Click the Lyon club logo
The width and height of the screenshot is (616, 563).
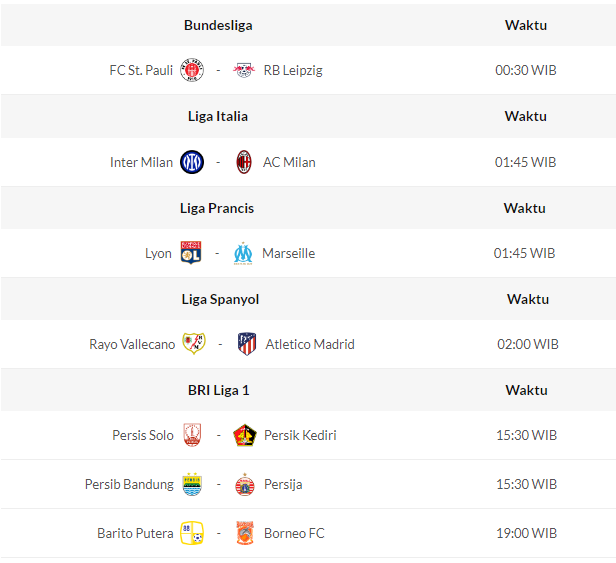pos(191,253)
